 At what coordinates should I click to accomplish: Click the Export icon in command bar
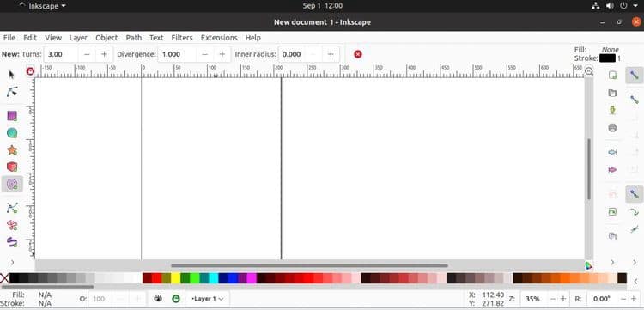pyautogui.click(x=612, y=169)
